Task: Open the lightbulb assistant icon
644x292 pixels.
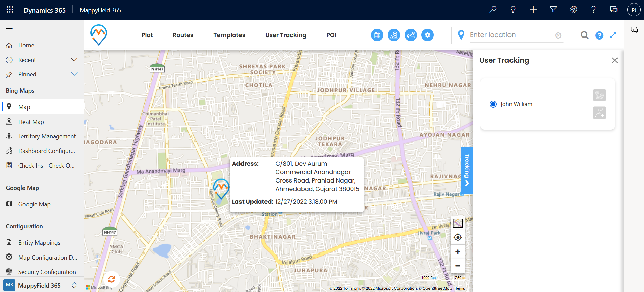Action: pyautogui.click(x=513, y=10)
